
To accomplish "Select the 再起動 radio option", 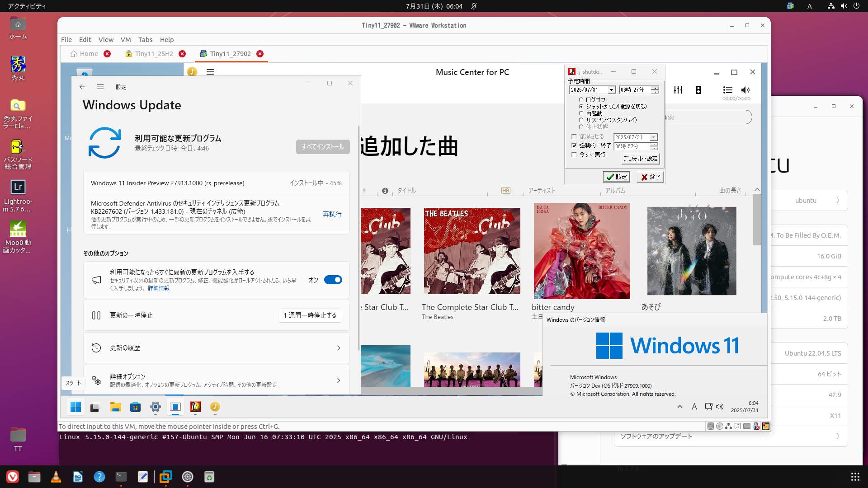I will click(x=591, y=113).
